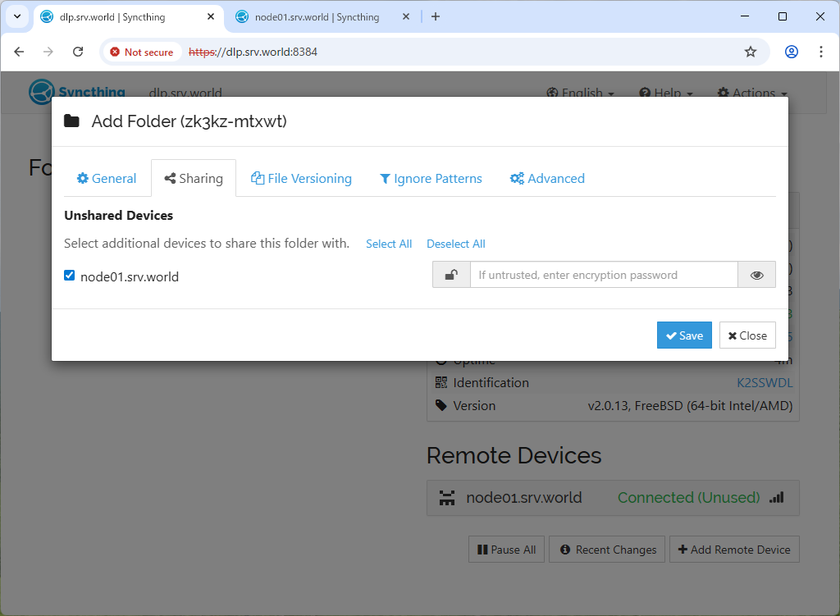Click the unlock padlock icon beside password field
840x616 pixels.
coord(451,276)
